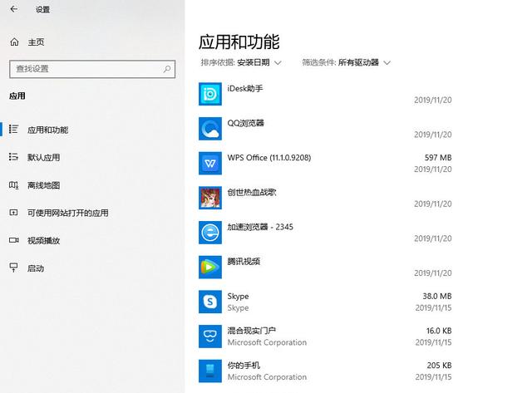The width and height of the screenshot is (532, 393).
Task: Open 离线地图 page
Action: click(x=44, y=185)
